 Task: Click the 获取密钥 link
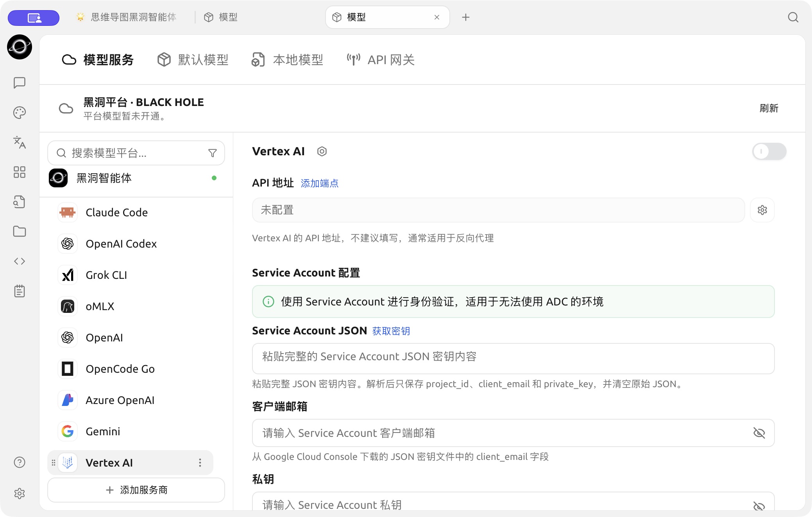(x=391, y=331)
